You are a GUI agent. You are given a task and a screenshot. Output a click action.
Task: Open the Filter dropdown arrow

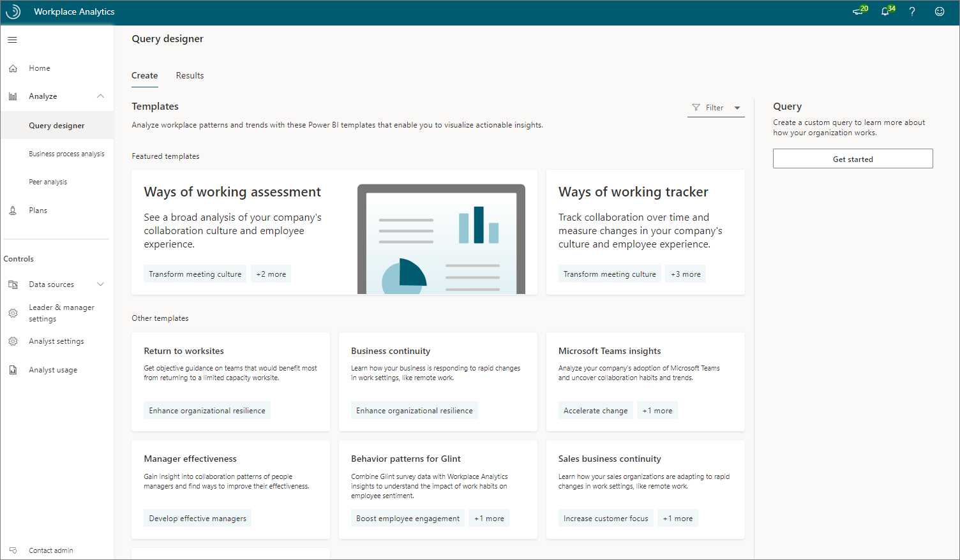pyautogui.click(x=737, y=108)
